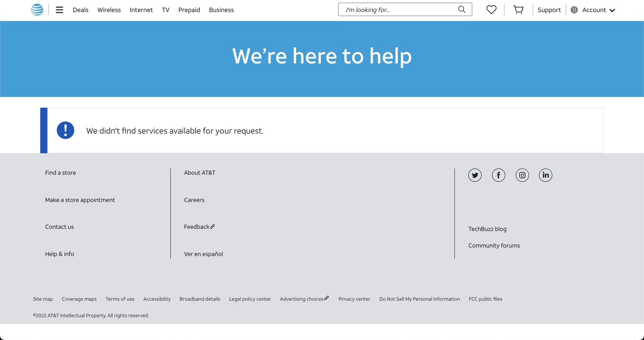Open the Prepaid menu
644x340 pixels.
pos(189,10)
